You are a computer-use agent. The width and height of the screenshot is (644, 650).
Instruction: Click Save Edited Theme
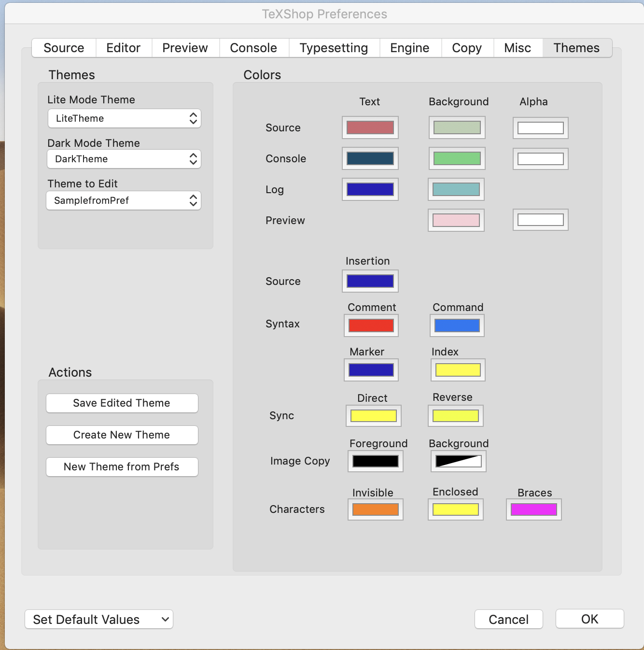click(x=122, y=403)
